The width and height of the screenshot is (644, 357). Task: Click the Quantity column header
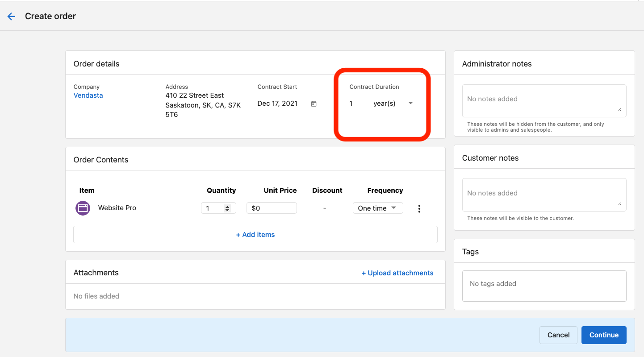pyautogui.click(x=221, y=191)
